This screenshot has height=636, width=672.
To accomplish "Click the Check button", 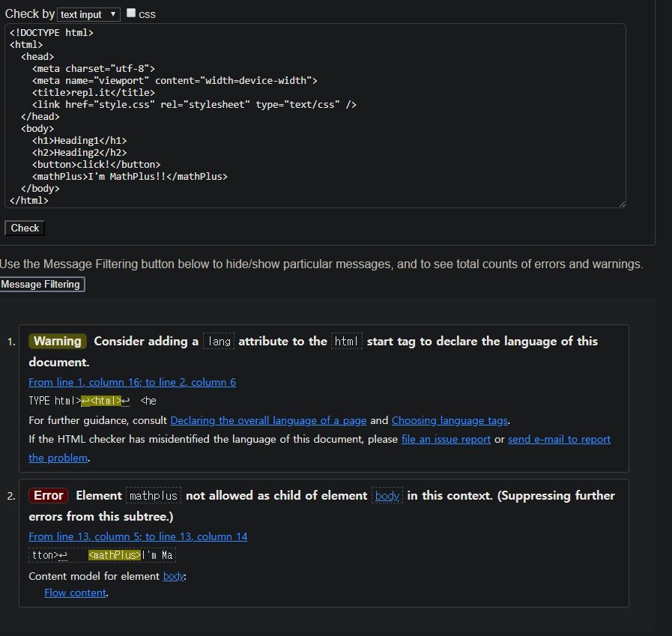I will click(25, 228).
